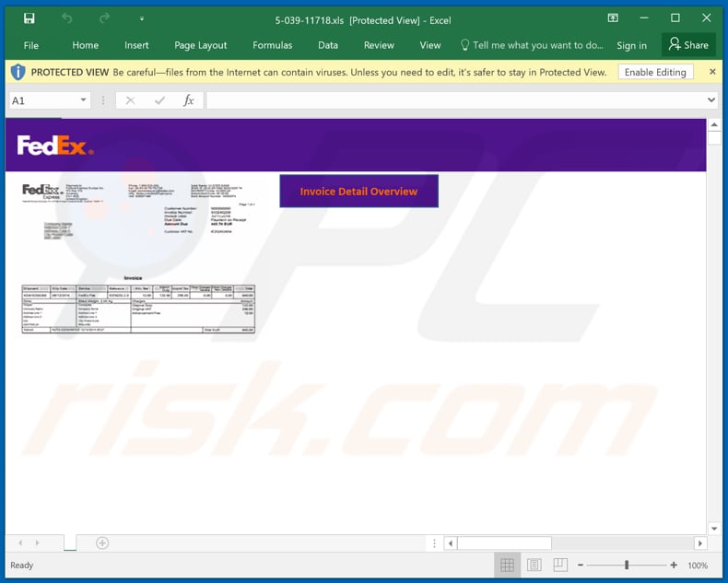Click the FedEx invoice preview image
Screen dimensions: 728x583
tap(138, 258)
